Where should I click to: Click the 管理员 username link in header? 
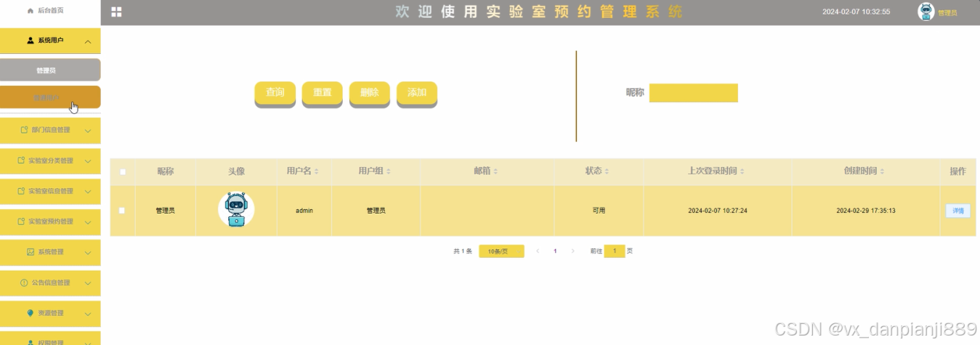947,13
